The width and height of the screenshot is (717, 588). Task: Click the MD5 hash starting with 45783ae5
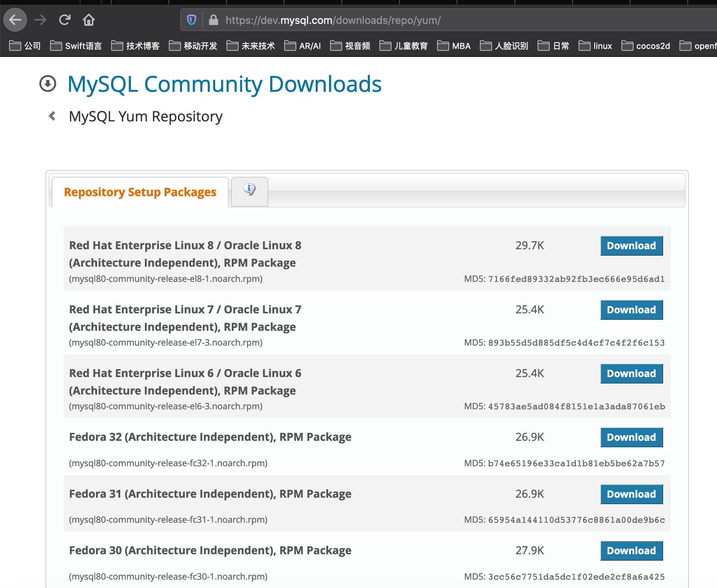coord(576,407)
